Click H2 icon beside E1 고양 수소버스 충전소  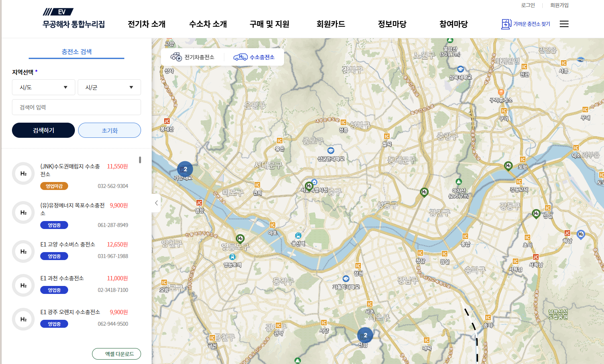point(23,251)
